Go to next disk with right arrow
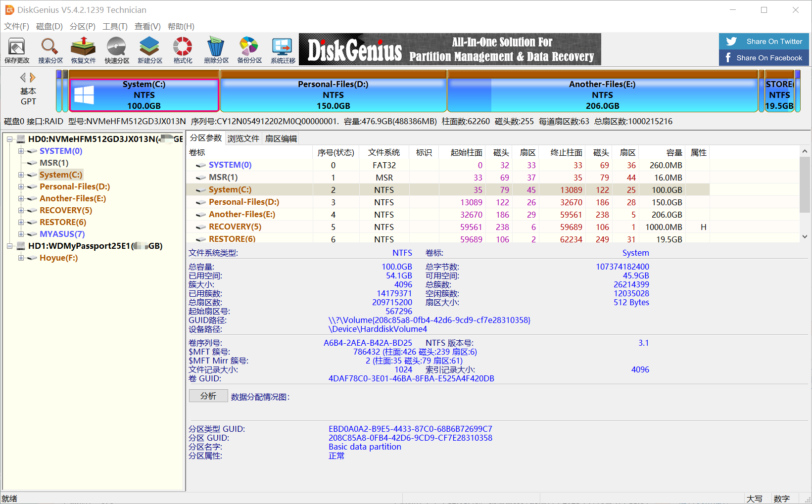The width and height of the screenshot is (812, 504). click(x=33, y=78)
